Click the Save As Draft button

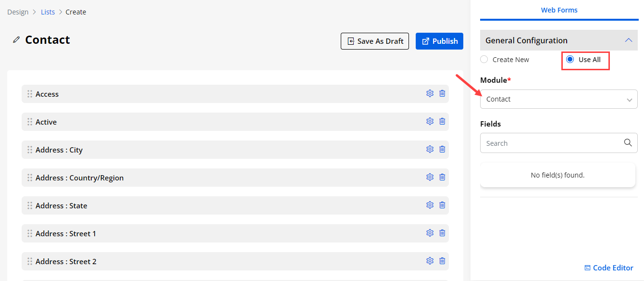pyautogui.click(x=375, y=41)
